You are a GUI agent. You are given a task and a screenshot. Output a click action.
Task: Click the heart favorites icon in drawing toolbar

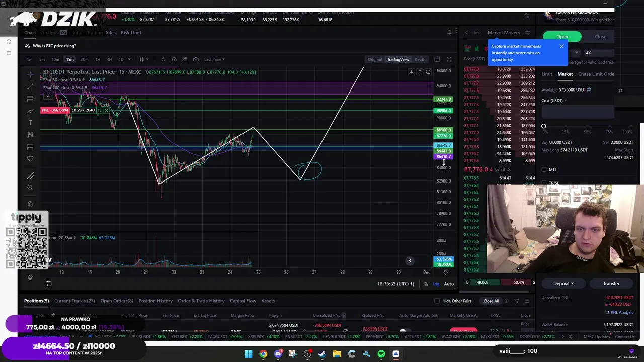pos(30,159)
